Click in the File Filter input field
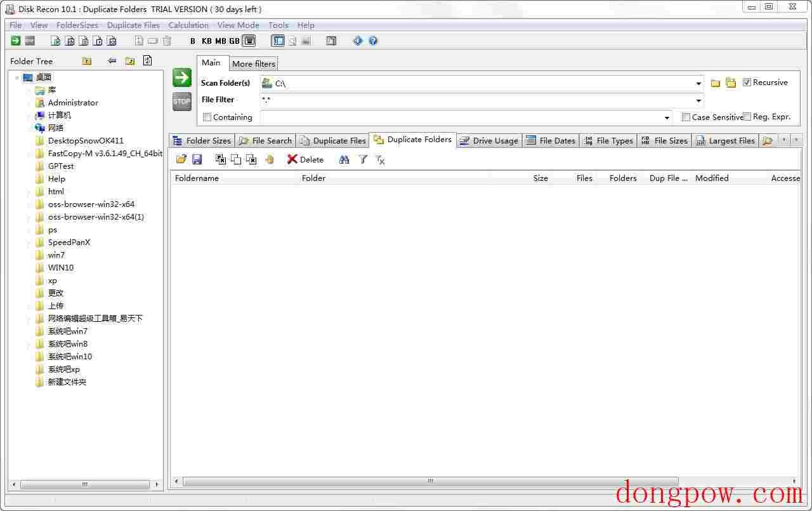This screenshot has height=511, width=812. [476, 100]
